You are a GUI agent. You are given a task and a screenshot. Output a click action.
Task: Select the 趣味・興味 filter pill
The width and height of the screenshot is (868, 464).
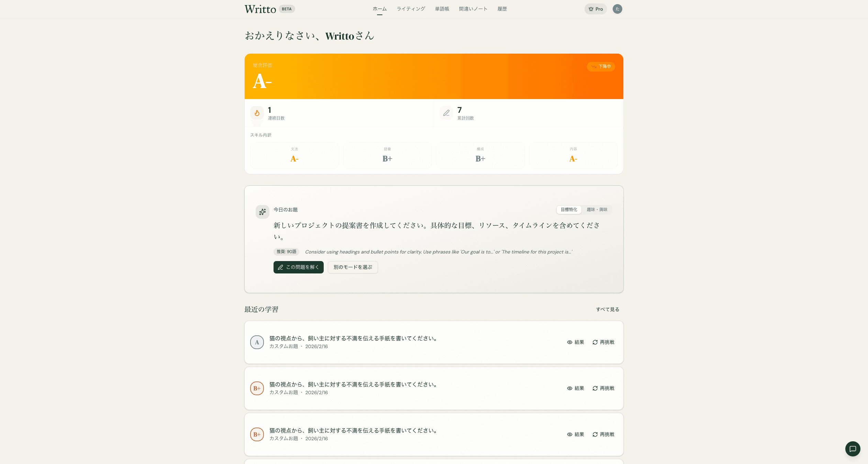click(x=597, y=210)
